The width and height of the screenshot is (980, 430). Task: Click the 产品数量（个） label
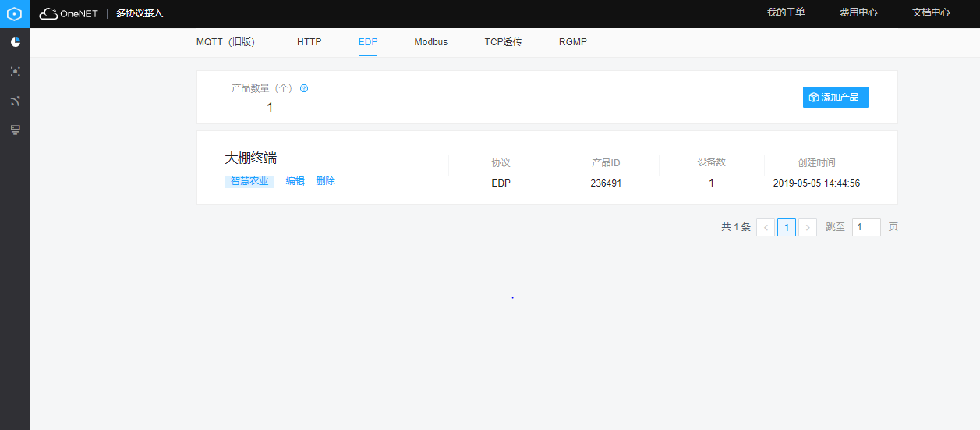[263, 88]
